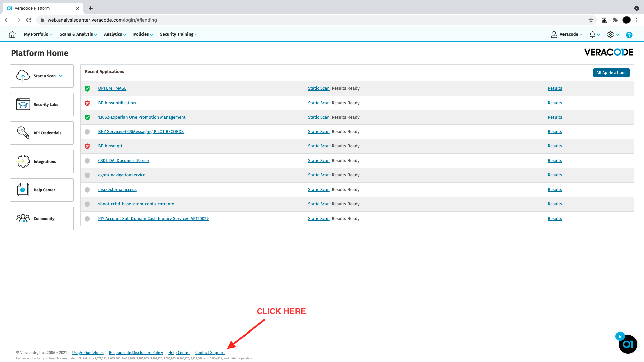Image resolution: width=644 pixels, height=362 pixels.
Task: Expand the Security Training menu
Action: pyautogui.click(x=178, y=34)
